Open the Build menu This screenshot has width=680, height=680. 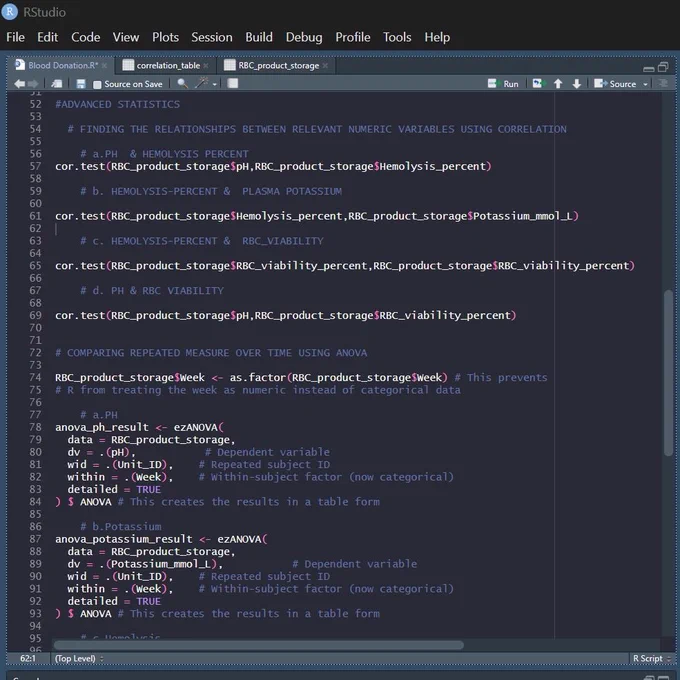coord(259,37)
